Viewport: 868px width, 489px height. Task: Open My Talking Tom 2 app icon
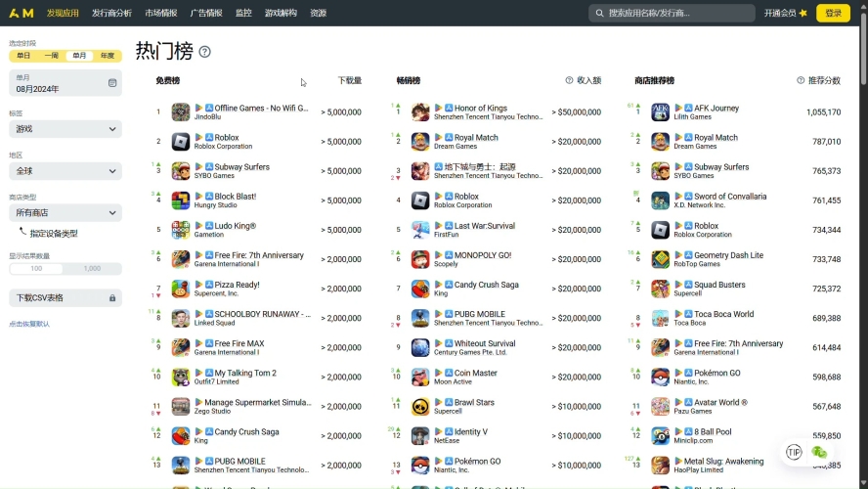tap(181, 378)
